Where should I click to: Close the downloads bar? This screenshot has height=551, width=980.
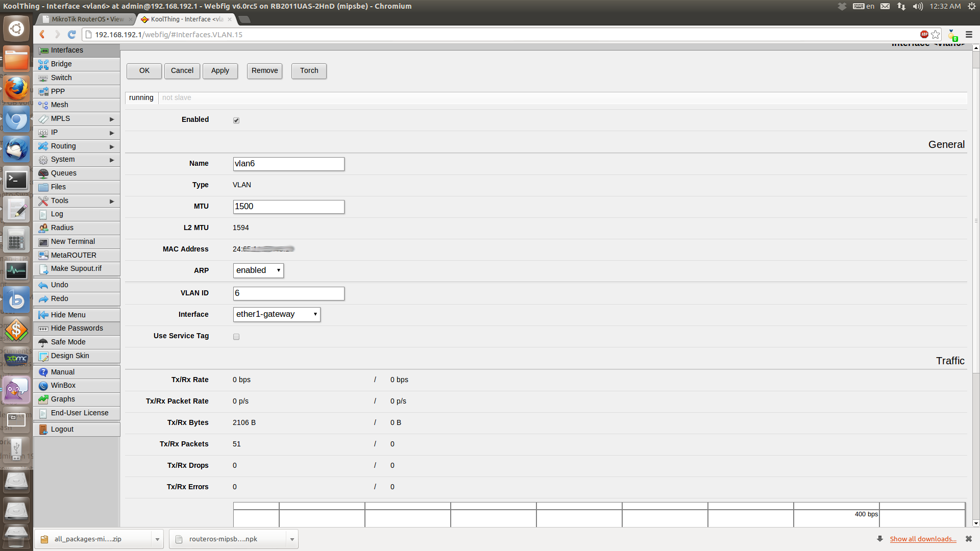(x=968, y=539)
